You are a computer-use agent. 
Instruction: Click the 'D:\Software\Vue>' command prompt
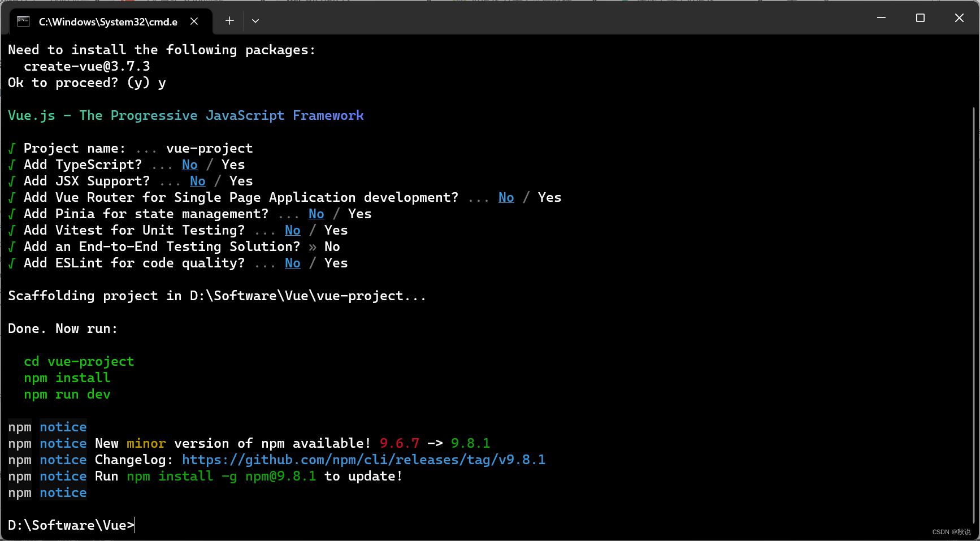(x=71, y=525)
